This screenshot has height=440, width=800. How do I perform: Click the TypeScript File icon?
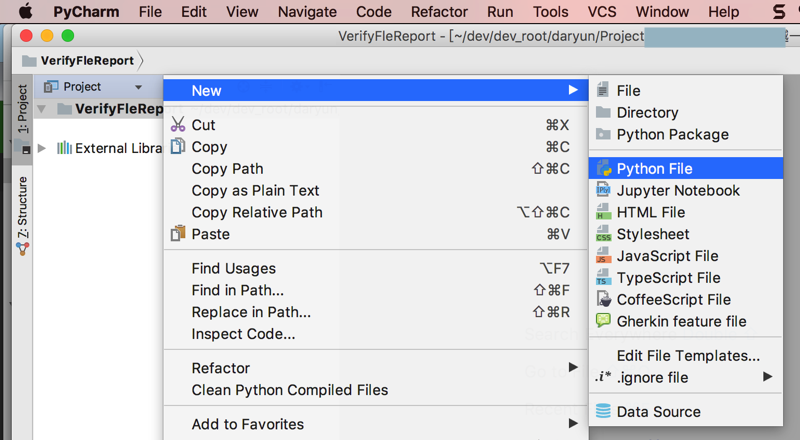603,278
